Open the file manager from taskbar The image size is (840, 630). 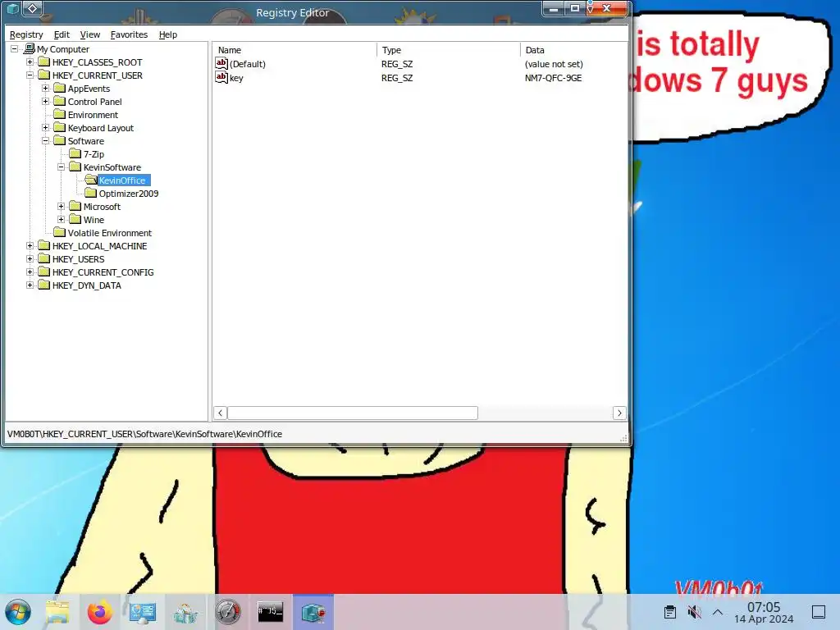[58, 612]
